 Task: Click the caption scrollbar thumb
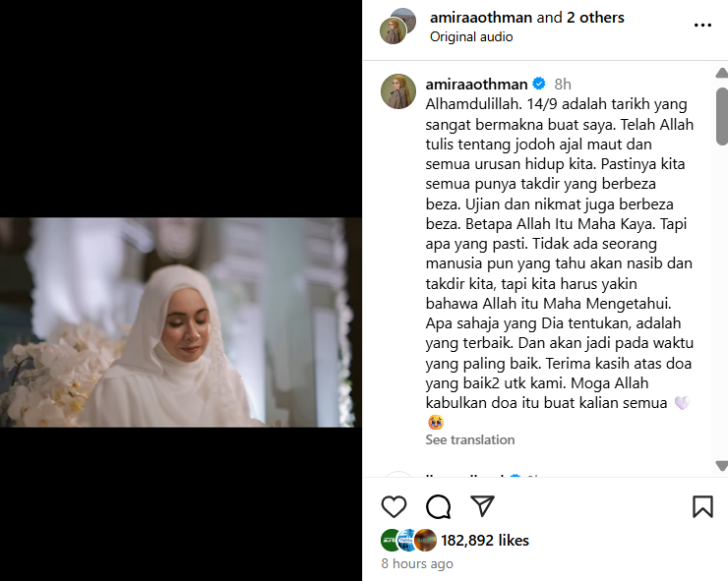[x=722, y=116]
